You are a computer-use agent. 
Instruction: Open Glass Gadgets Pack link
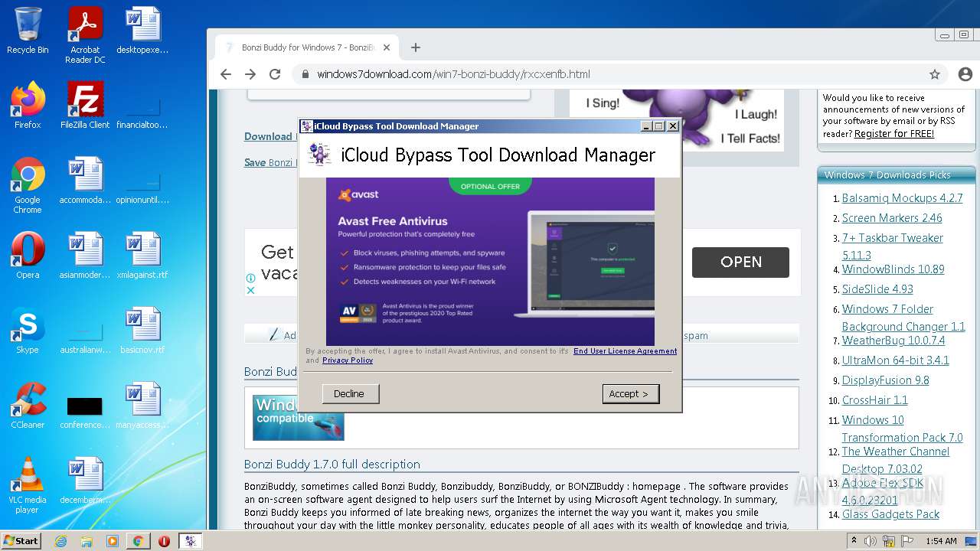891,514
